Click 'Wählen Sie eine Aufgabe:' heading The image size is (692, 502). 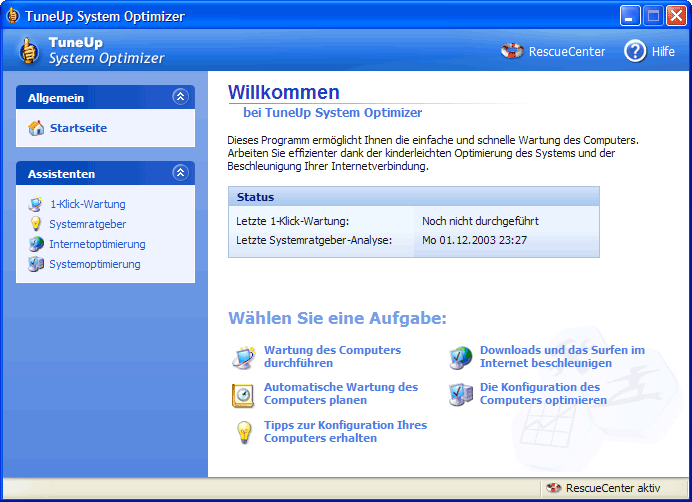337,318
